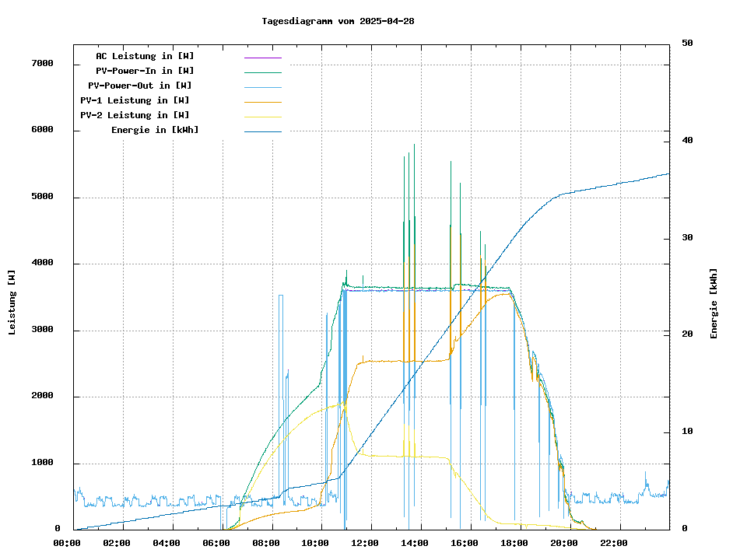Click the 12:00 tick on the time axis

pos(365,543)
